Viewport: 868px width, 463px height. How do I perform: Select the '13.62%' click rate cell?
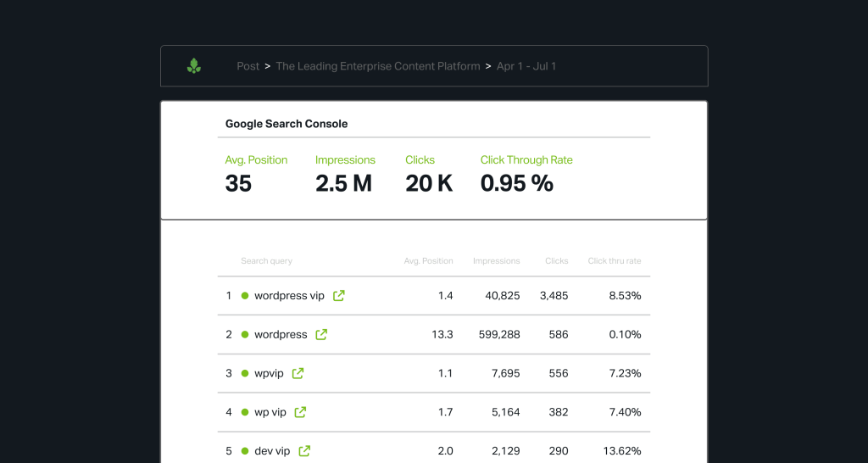point(623,451)
